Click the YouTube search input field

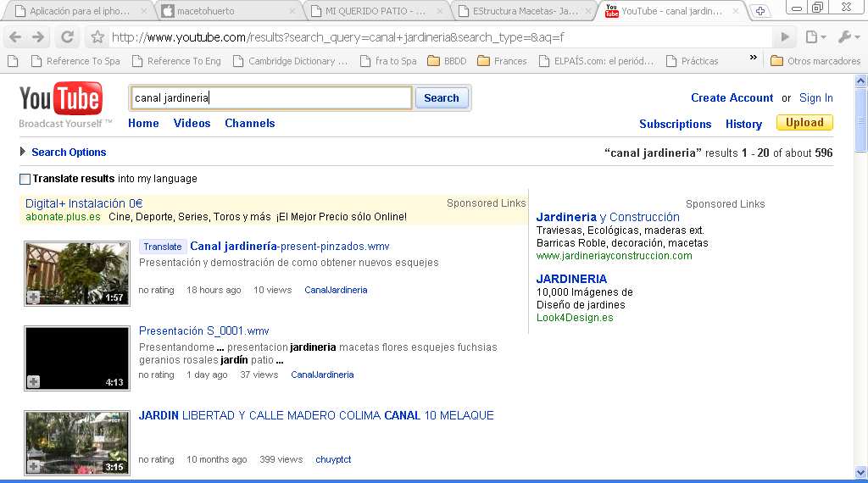tap(270, 98)
